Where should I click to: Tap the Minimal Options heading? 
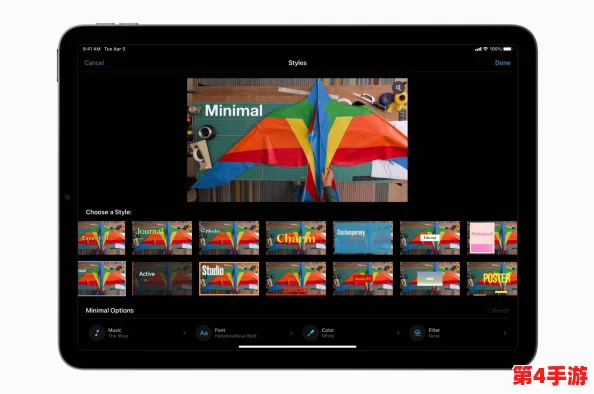[109, 311]
